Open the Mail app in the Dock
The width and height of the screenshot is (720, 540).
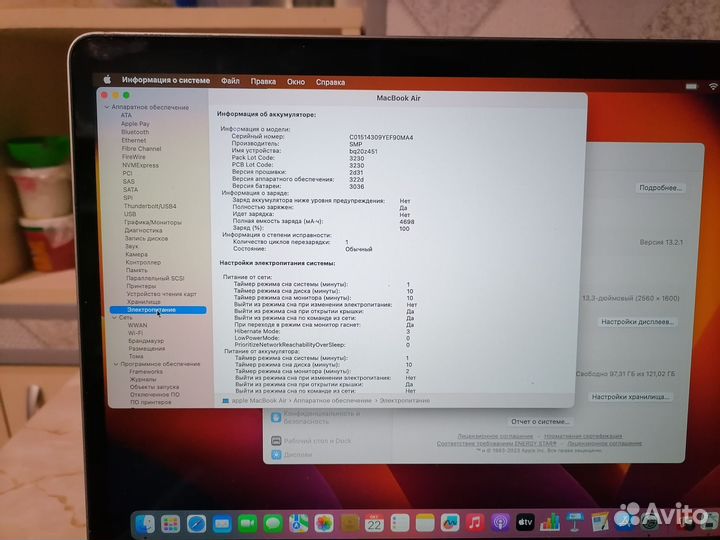(x=222, y=523)
